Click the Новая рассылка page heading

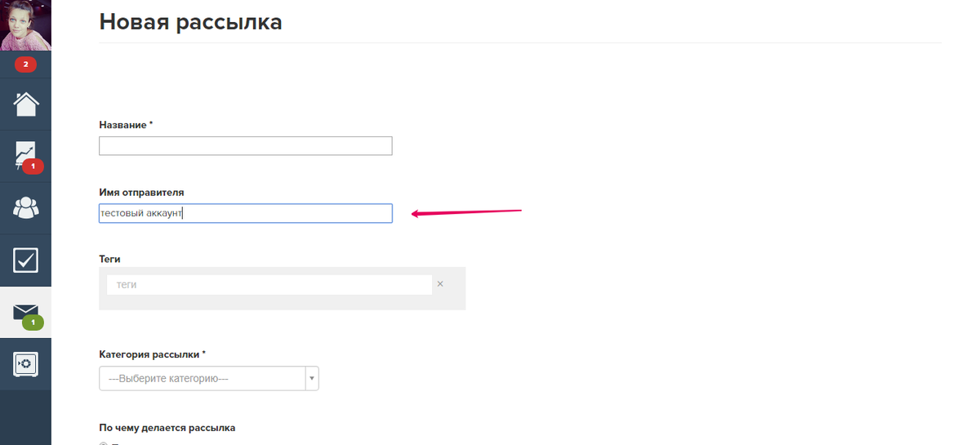pyautogui.click(x=191, y=22)
